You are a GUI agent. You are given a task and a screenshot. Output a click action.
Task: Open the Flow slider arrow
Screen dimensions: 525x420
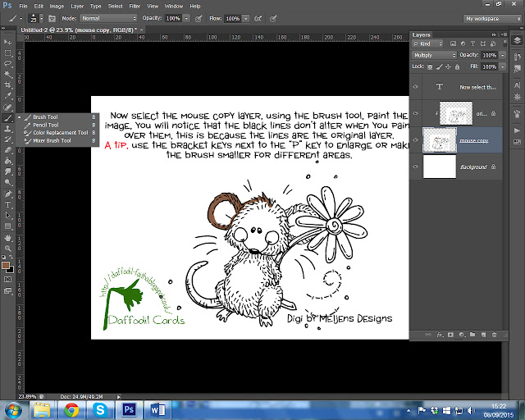click(246, 18)
